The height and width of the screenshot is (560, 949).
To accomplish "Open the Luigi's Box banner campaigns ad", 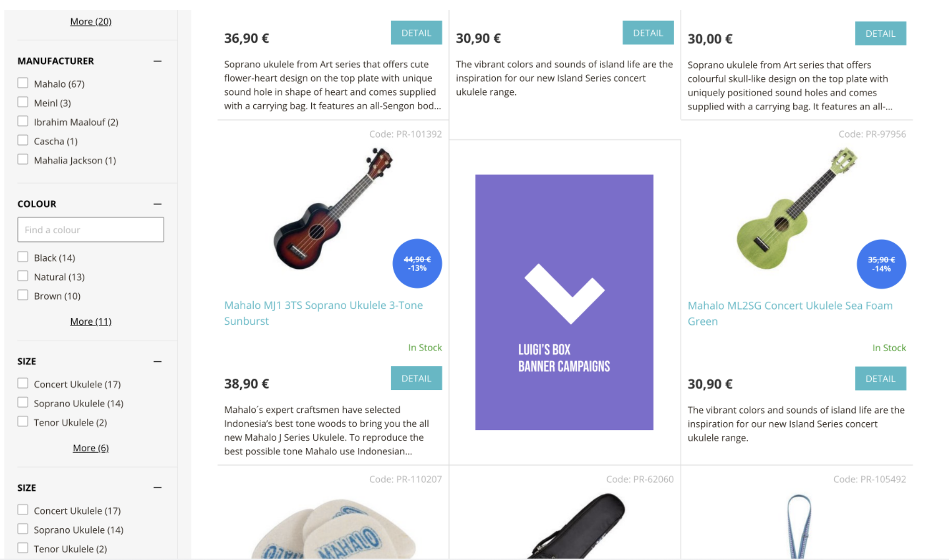I will pos(564,302).
